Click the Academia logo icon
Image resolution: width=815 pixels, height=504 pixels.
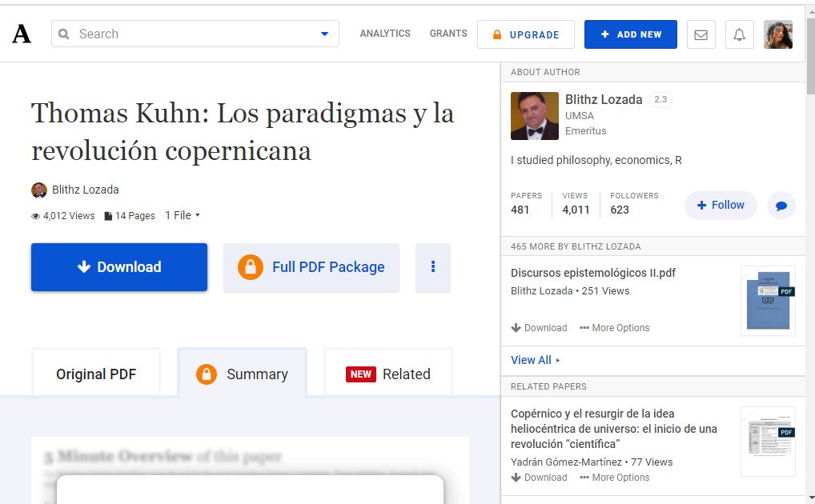(22, 34)
